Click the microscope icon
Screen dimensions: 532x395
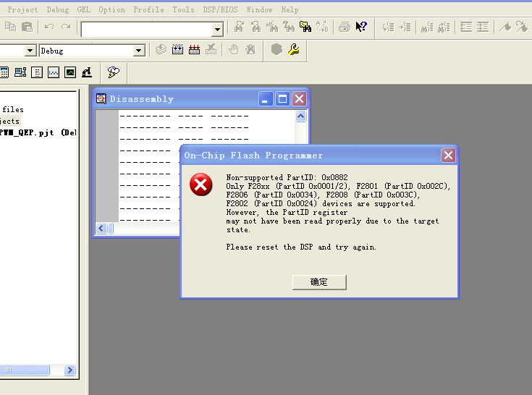tap(87, 72)
